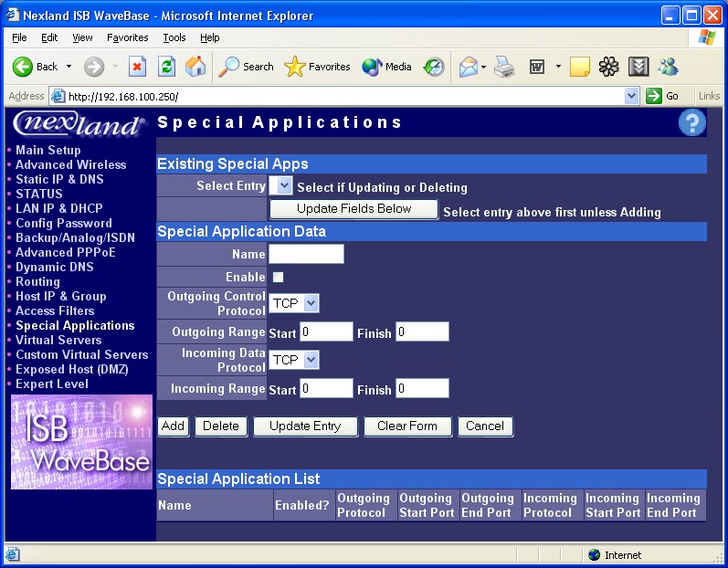Open the blue help question mark
This screenshot has width=728, height=568.
tap(691, 122)
